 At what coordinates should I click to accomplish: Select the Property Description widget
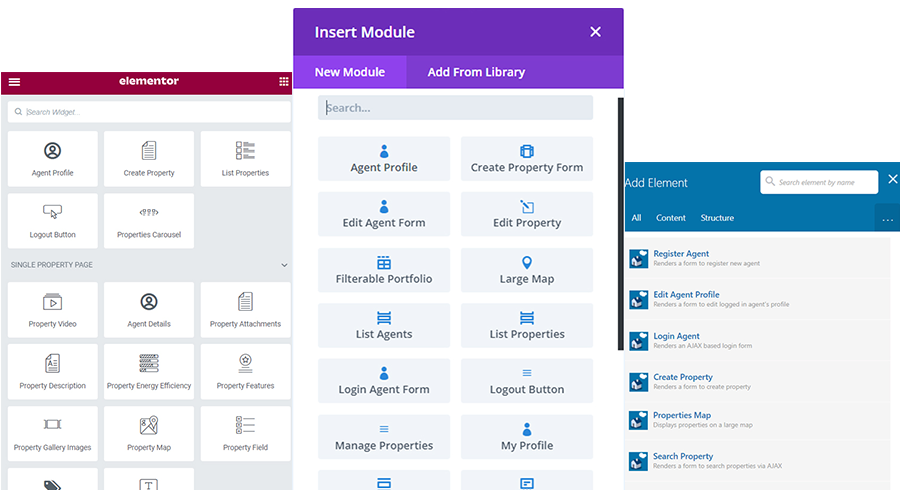pos(53,372)
